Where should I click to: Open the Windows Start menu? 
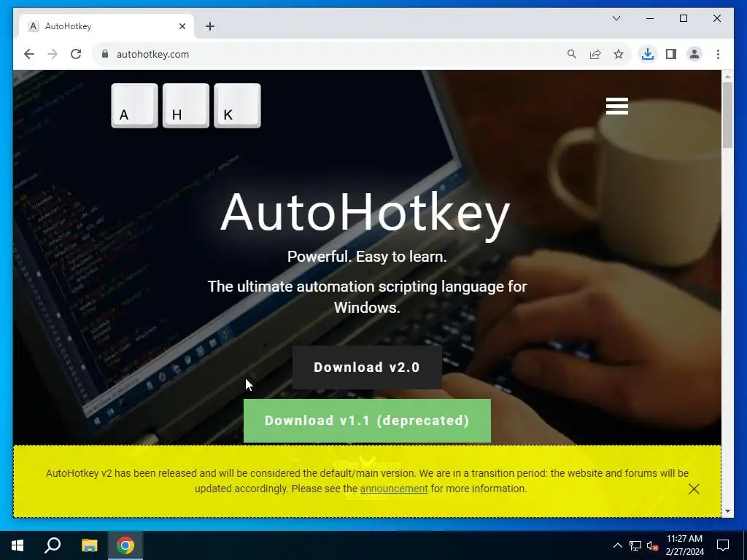(18, 545)
